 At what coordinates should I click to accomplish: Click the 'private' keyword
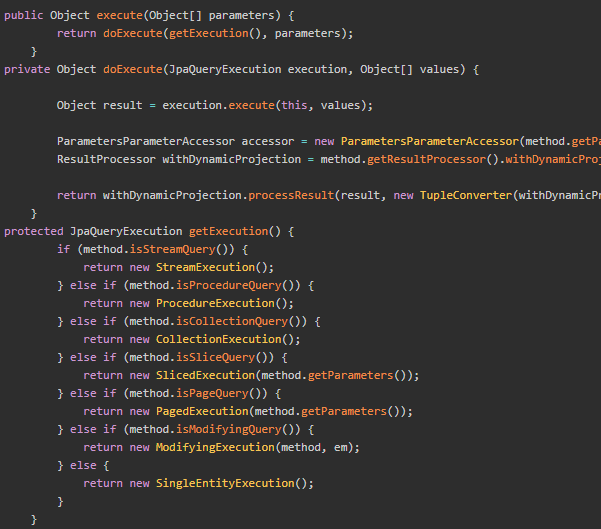(27, 69)
